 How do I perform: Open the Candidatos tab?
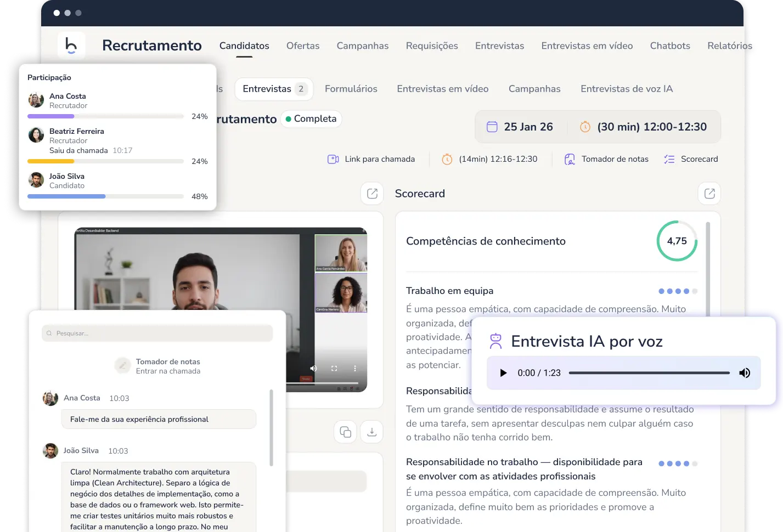point(244,46)
